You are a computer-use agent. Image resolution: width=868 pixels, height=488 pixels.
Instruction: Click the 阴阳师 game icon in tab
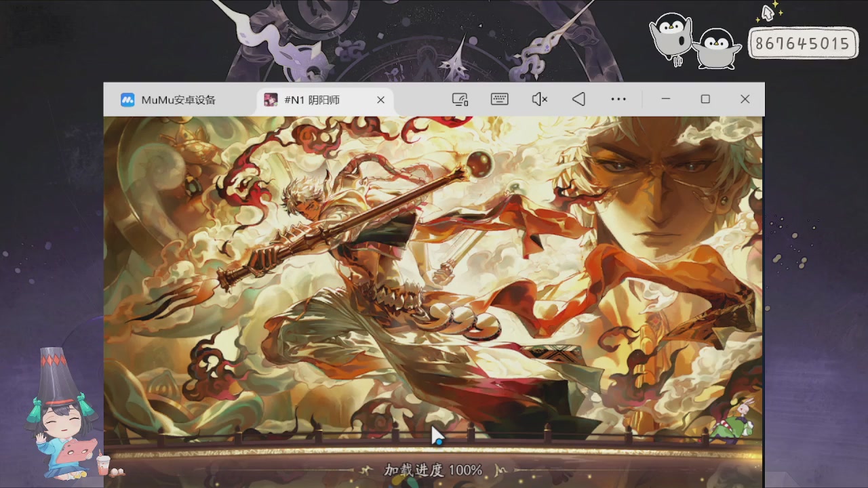[271, 100]
